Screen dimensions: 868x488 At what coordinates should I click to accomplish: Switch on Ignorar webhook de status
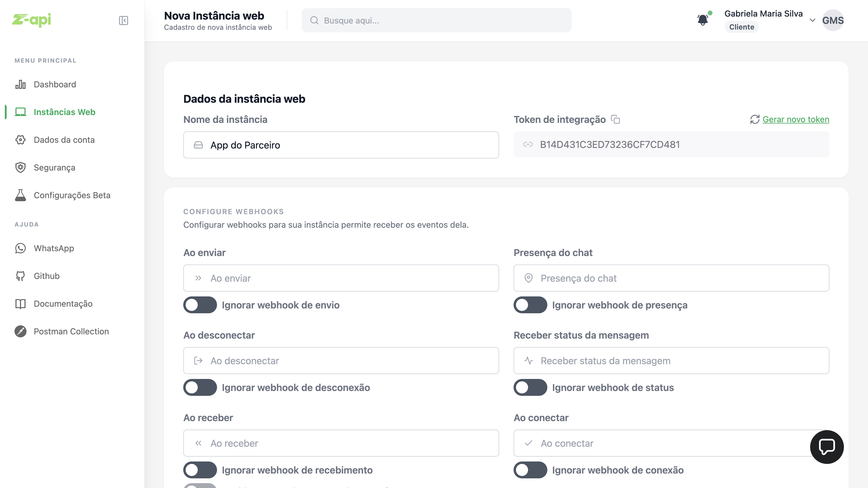[530, 387]
